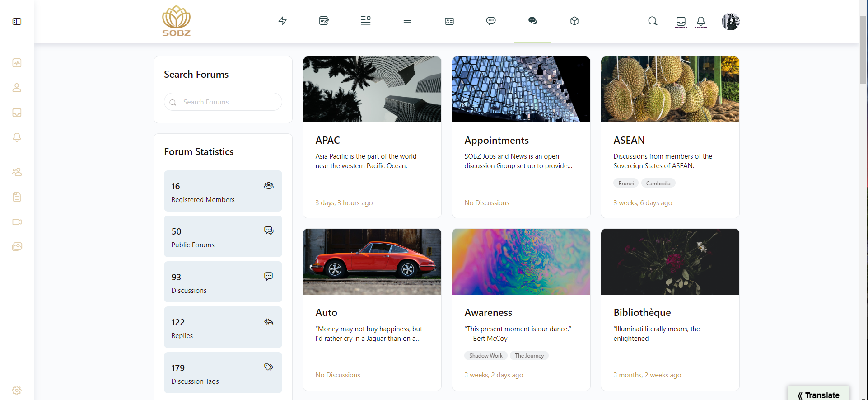Open the Auto forum car thumbnail
Screen dimensions: 868x400
click(372, 262)
